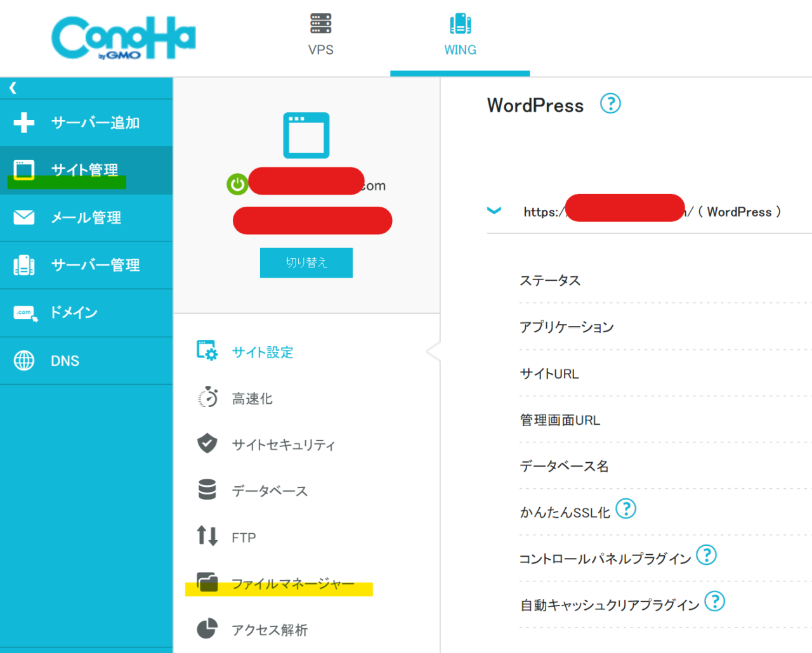
Task: Open サーバー追加 menu item
Action: 86,123
